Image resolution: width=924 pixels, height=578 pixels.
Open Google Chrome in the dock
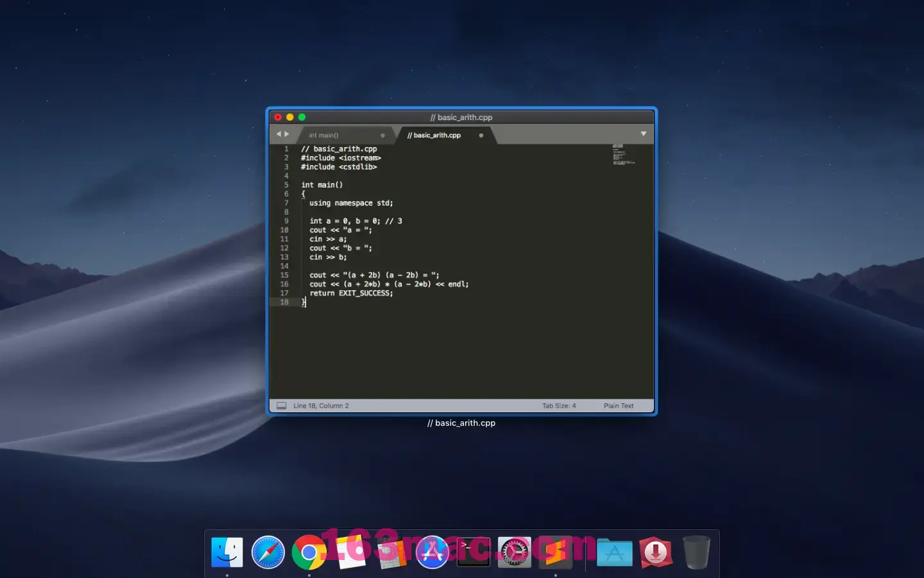pyautogui.click(x=309, y=552)
